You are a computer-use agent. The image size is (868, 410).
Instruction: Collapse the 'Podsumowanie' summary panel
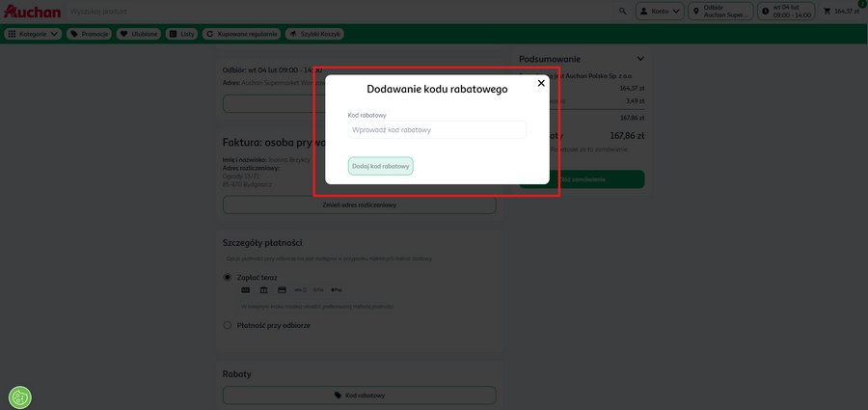click(640, 59)
